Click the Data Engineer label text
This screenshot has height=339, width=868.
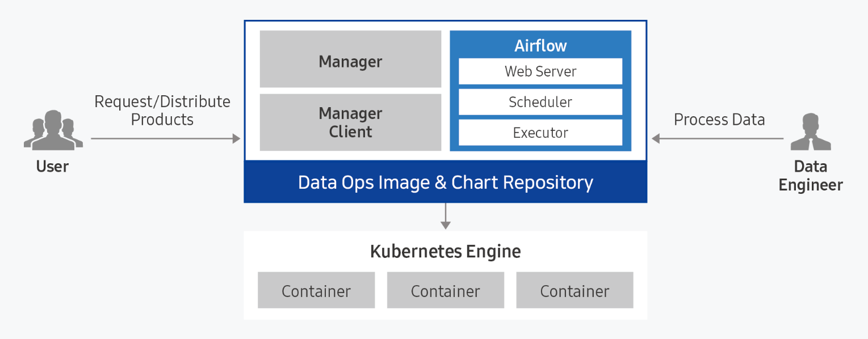click(x=810, y=176)
